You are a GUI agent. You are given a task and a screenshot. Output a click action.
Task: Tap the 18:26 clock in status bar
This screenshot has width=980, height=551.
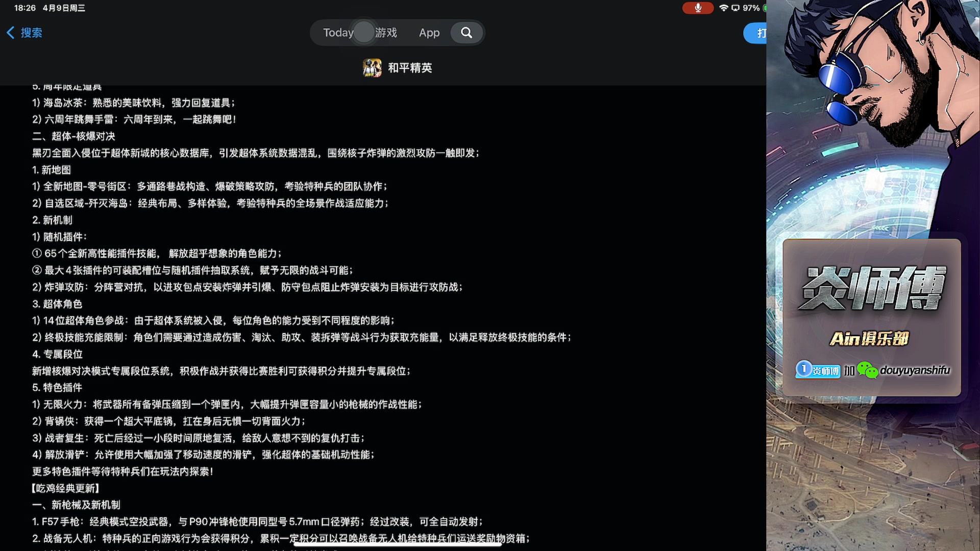[x=25, y=8]
